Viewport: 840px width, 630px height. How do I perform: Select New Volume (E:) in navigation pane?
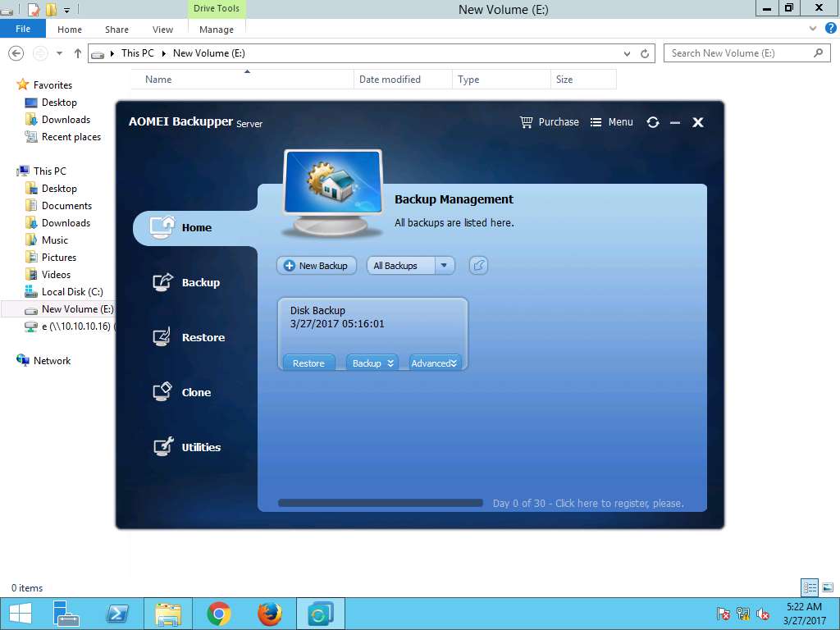pos(58,309)
